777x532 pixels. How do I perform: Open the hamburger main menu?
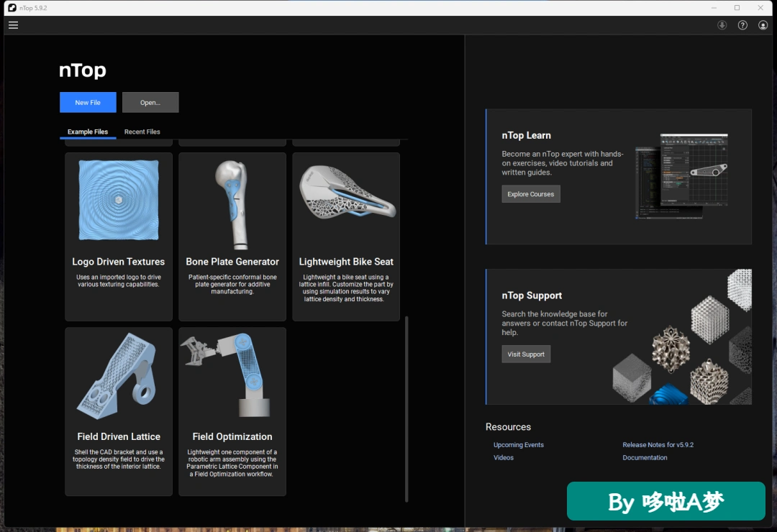pos(14,24)
